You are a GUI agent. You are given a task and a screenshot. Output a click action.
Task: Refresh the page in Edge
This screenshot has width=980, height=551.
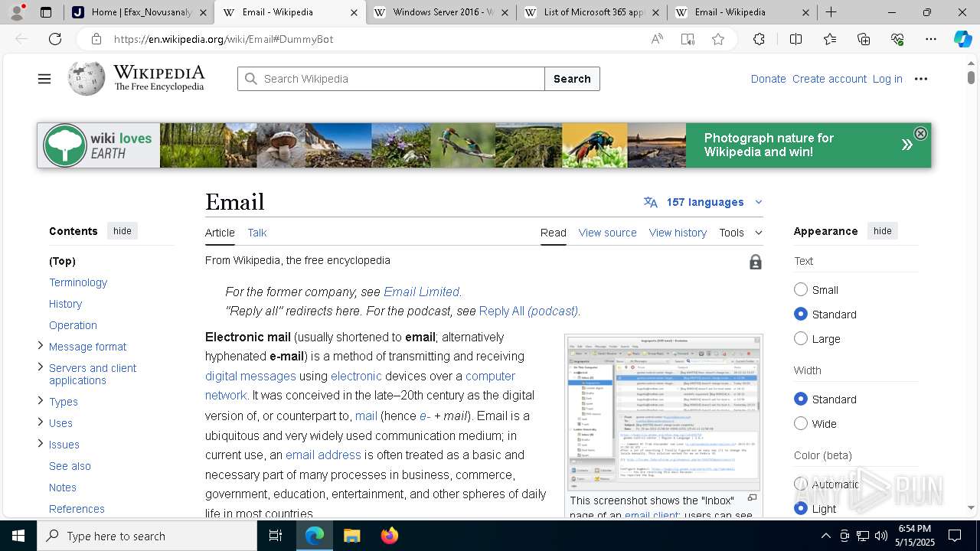(55, 39)
